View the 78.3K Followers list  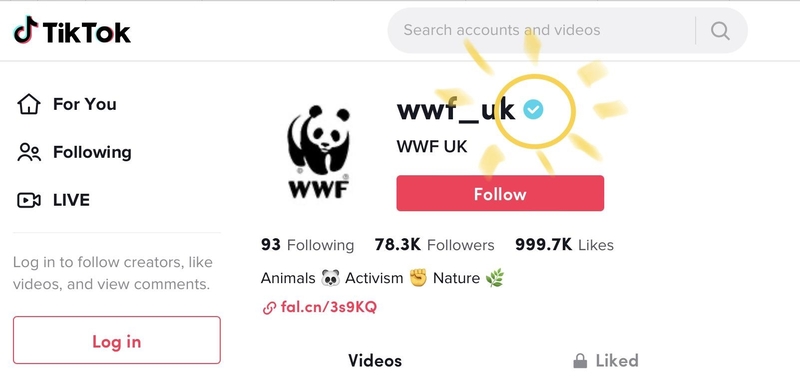(434, 245)
